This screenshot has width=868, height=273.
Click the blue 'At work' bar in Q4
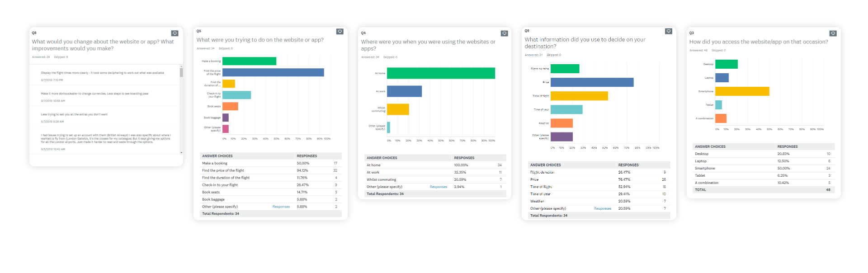[404, 91]
